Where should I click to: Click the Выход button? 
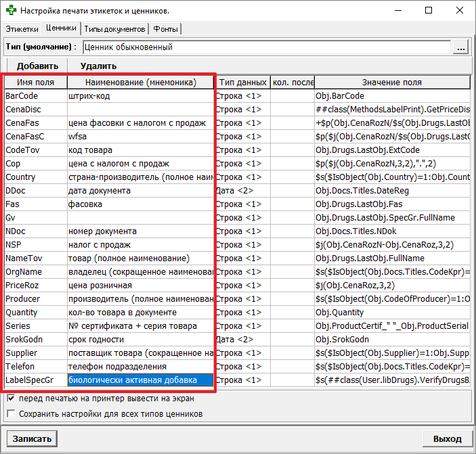(447, 438)
